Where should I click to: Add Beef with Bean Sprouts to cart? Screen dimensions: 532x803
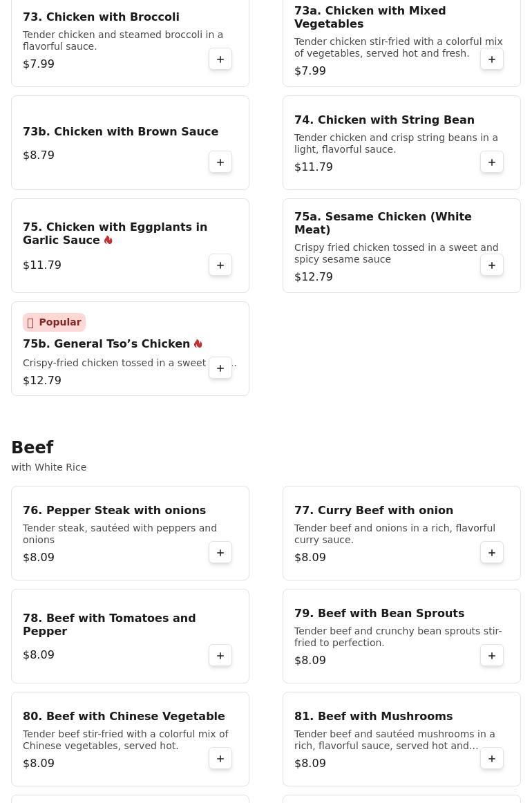coord(491,656)
